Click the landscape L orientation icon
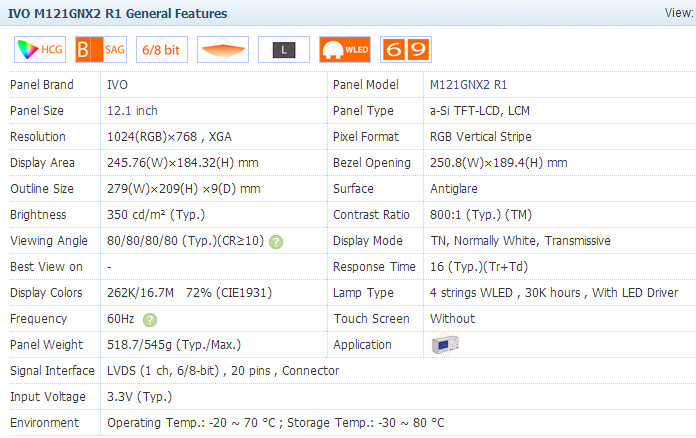This screenshot has height=438, width=696. point(284,49)
